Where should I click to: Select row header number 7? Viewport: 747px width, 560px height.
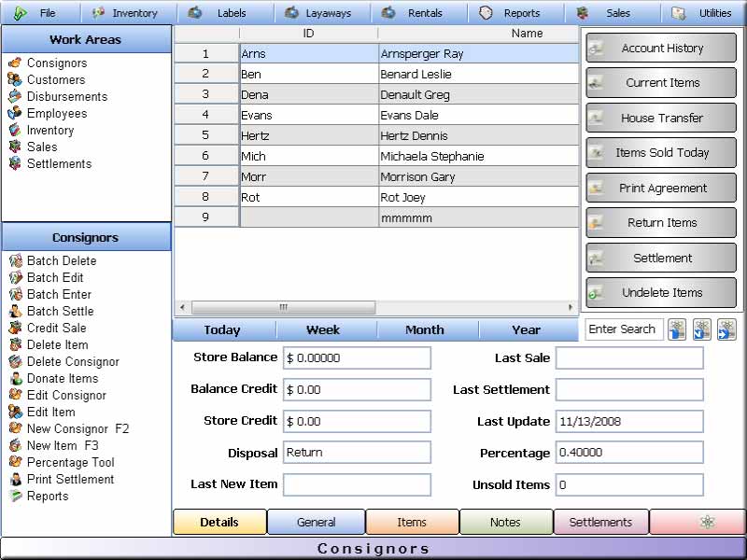tap(205, 176)
